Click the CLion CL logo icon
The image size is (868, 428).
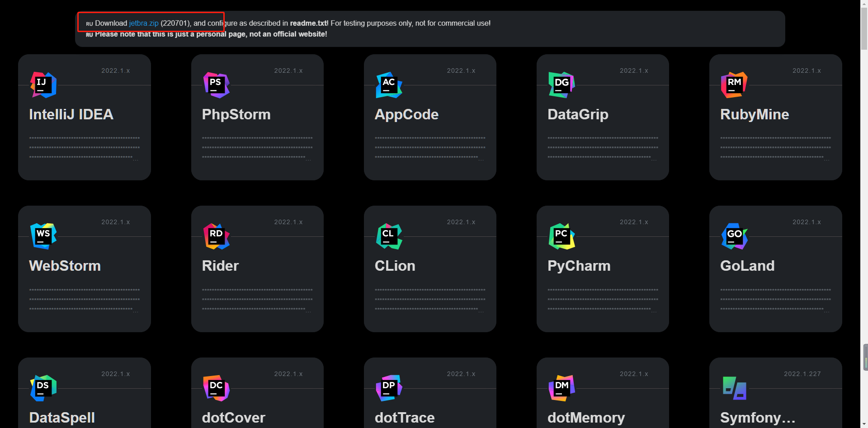(389, 236)
